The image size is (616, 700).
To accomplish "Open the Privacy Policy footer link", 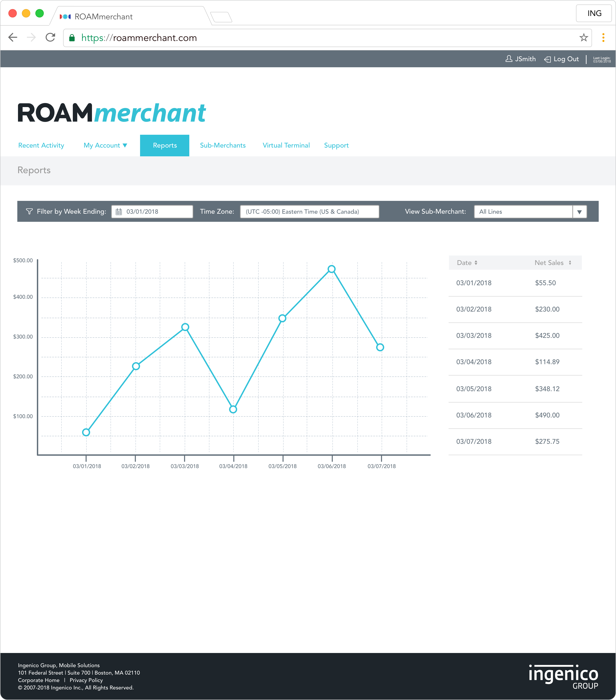I will tap(86, 680).
